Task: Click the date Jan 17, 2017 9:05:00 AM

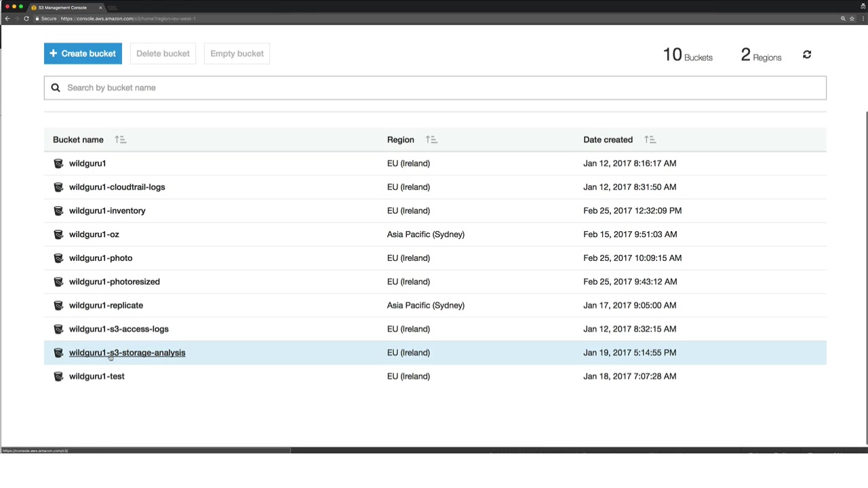Action: pyautogui.click(x=629, y=306)
